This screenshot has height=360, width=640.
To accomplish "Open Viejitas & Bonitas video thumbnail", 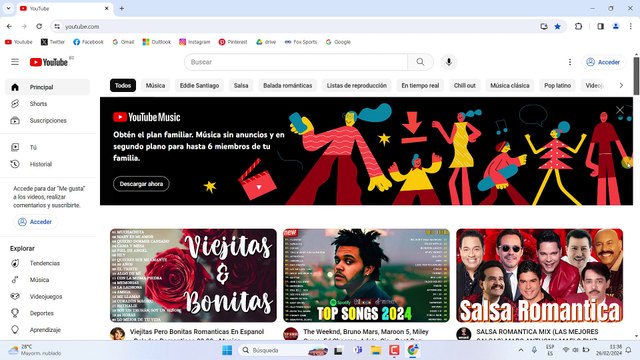I will point(193,276).
